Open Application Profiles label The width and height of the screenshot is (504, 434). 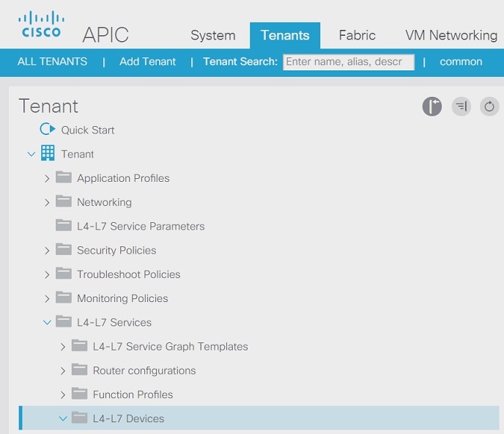[123, 178]
